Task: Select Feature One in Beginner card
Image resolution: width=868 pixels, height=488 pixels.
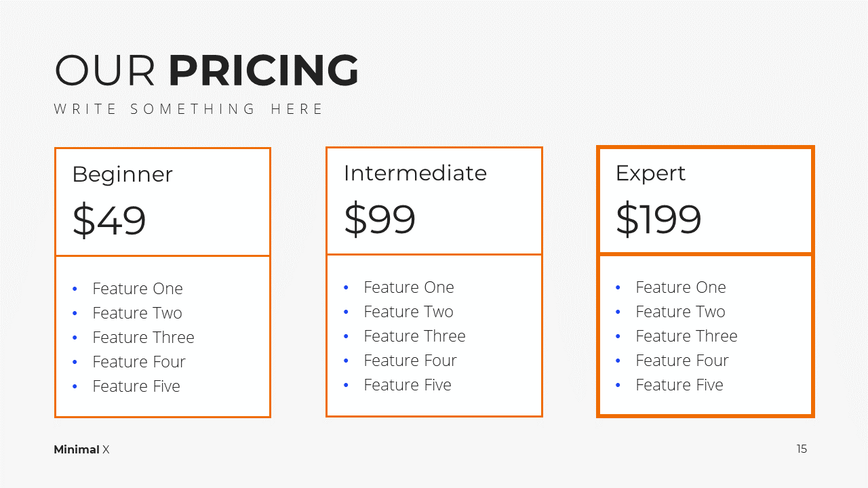Action: pos(138,289)
